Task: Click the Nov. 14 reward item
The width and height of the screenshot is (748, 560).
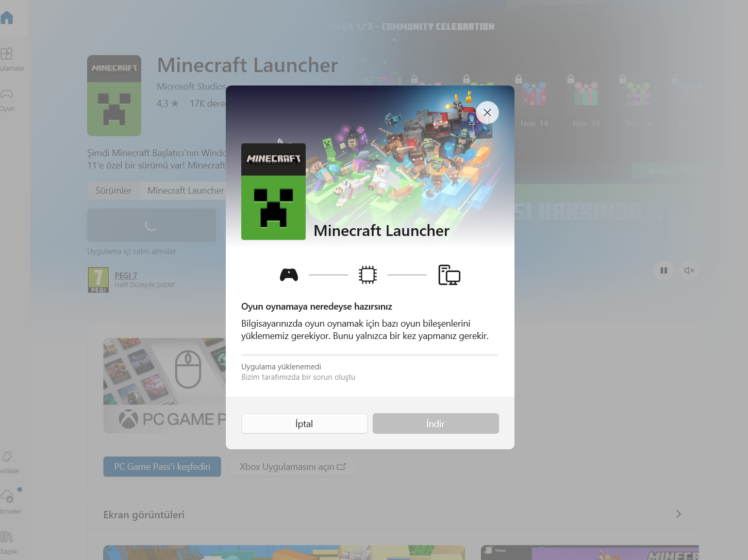Action: point(535,102)
